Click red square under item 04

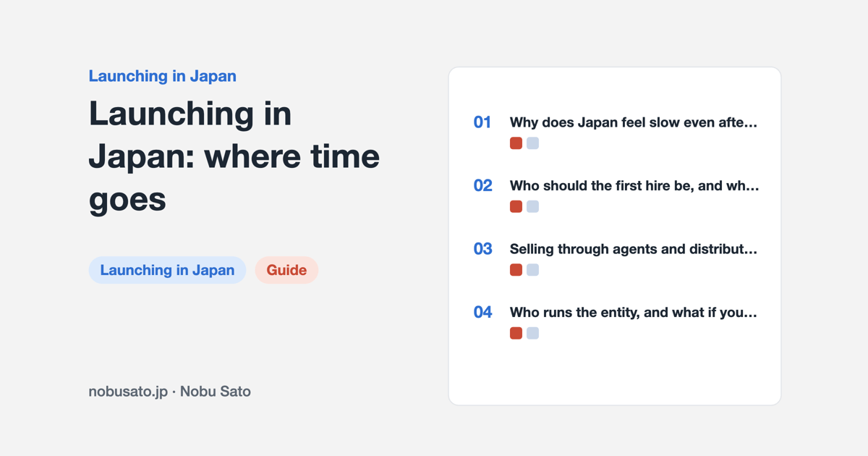tap(516, 333)
